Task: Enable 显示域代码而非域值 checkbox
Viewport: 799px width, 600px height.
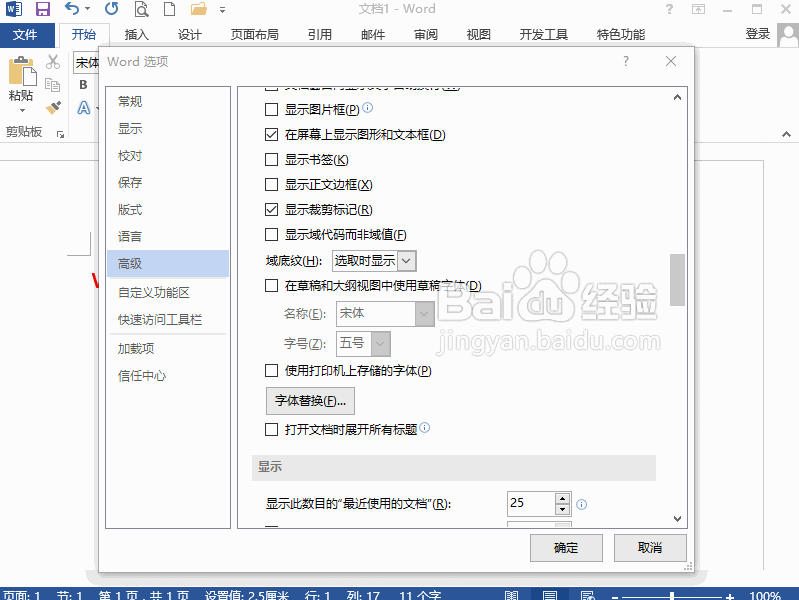Action: 272,234
